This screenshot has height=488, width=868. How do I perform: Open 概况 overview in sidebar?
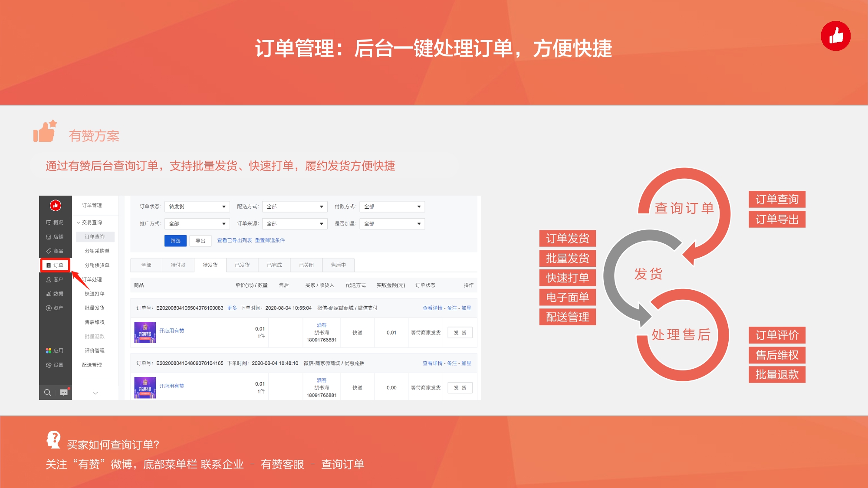55,223
